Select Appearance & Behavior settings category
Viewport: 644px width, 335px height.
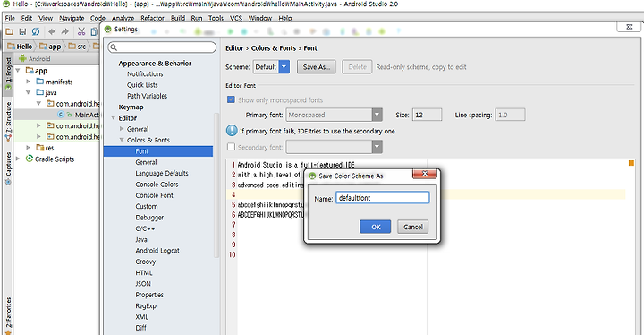[x=155, y=64]
